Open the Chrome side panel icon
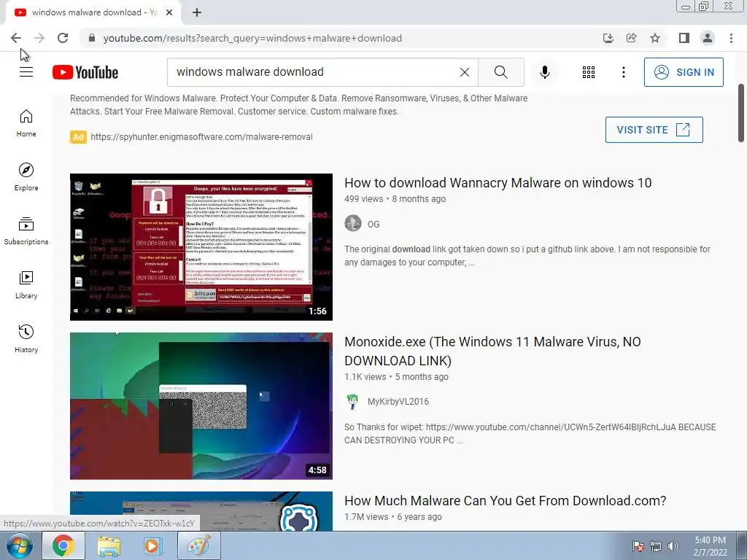The height and width of the screenshot is (560, 747). pyautogui.click(x=684, y=38)
